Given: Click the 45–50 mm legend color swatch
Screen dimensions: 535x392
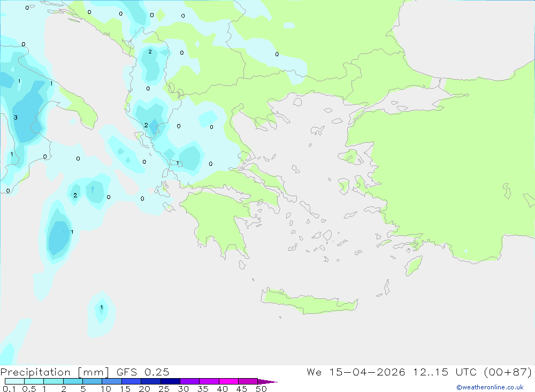Looking at the screenshot, I should tap(248, 381).
